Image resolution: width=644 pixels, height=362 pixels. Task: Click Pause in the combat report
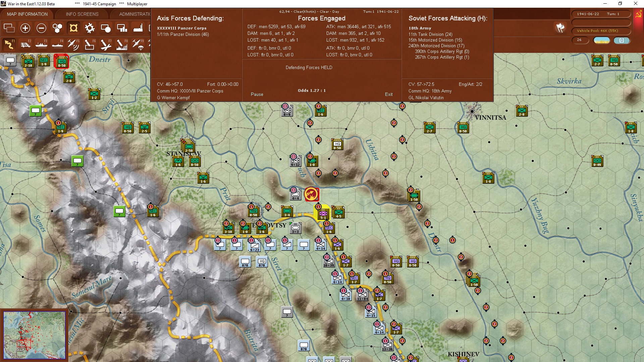257,94
